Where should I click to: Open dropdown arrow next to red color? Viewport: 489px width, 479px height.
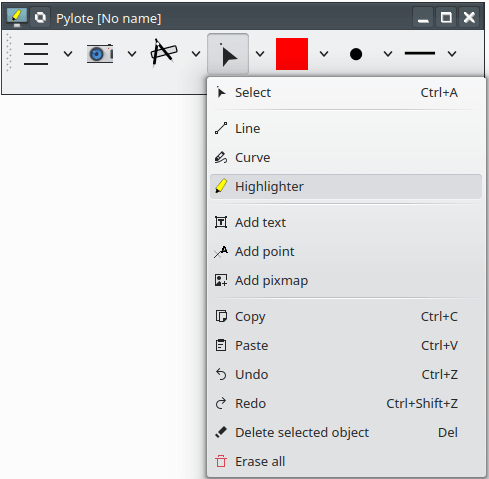pyautogui.click(x=324, y=54)
